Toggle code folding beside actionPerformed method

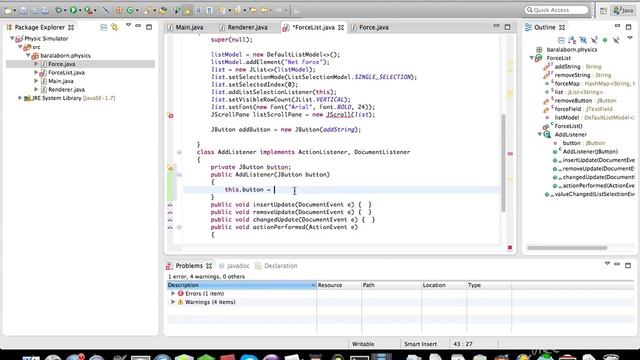point(179,227)
